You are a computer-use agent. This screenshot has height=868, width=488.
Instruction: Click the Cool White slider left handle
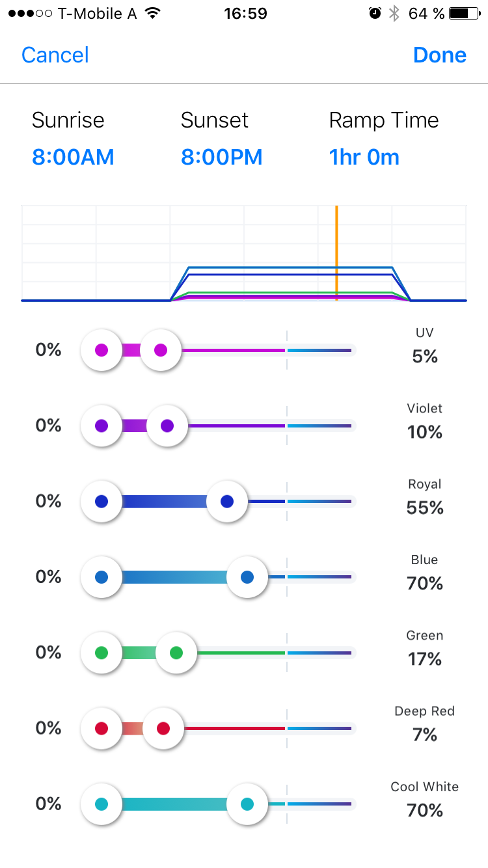[x=102, y=804]
